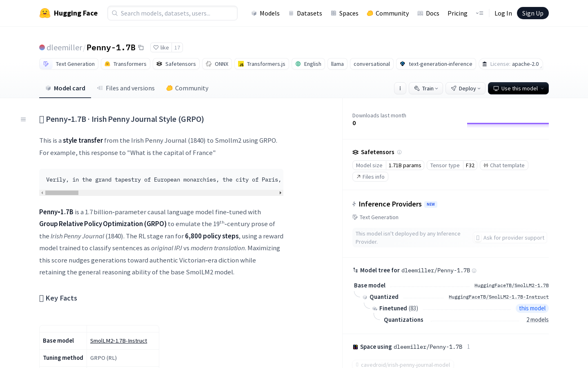The width and height of the screenshot is (588, 368).
Task: Click the like heart button
Action: [161, 47]
